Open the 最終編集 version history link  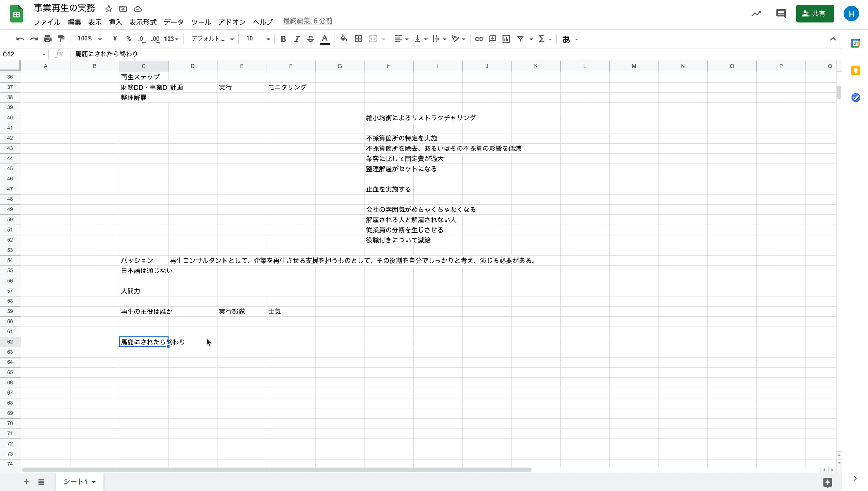(307, 21)
